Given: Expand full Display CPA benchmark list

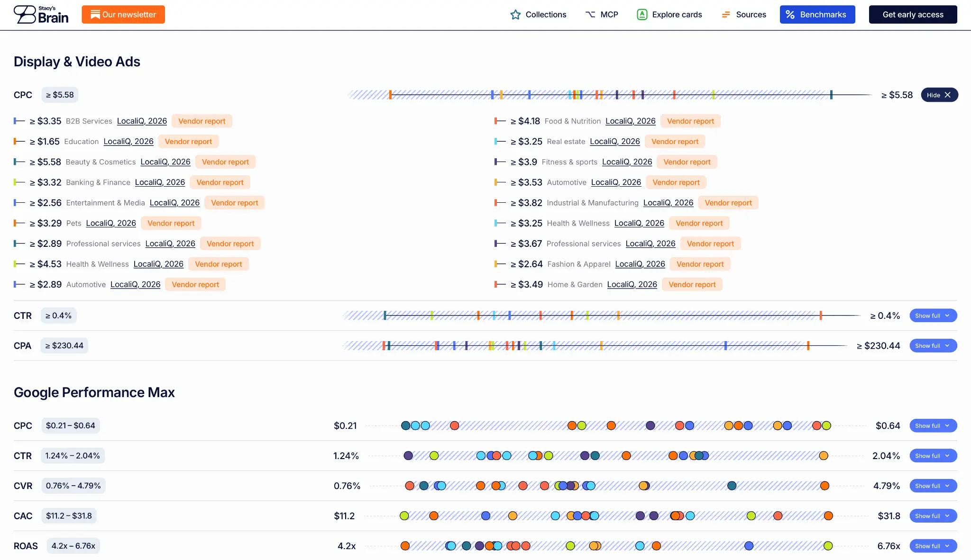Looking at the screenshot, I should (x=933, y=345).
